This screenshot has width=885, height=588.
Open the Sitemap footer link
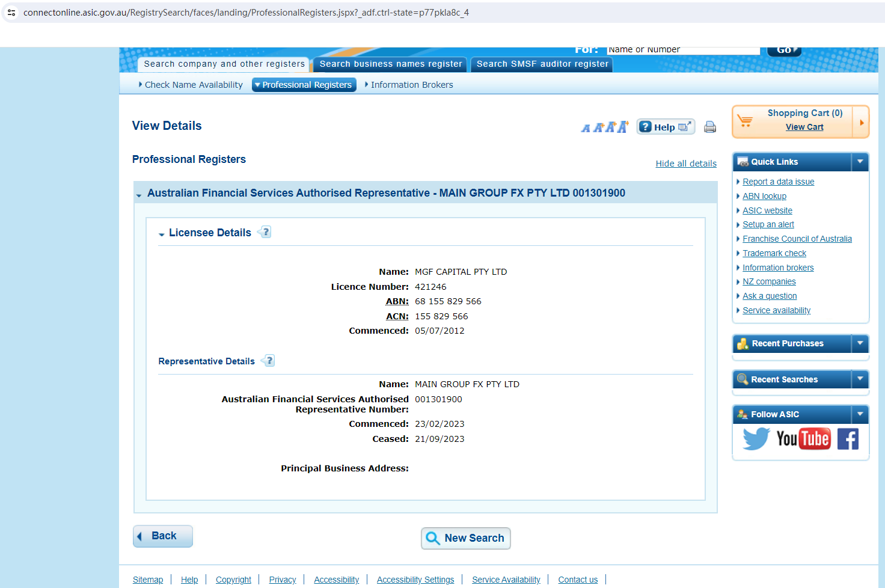click(148, 580)
